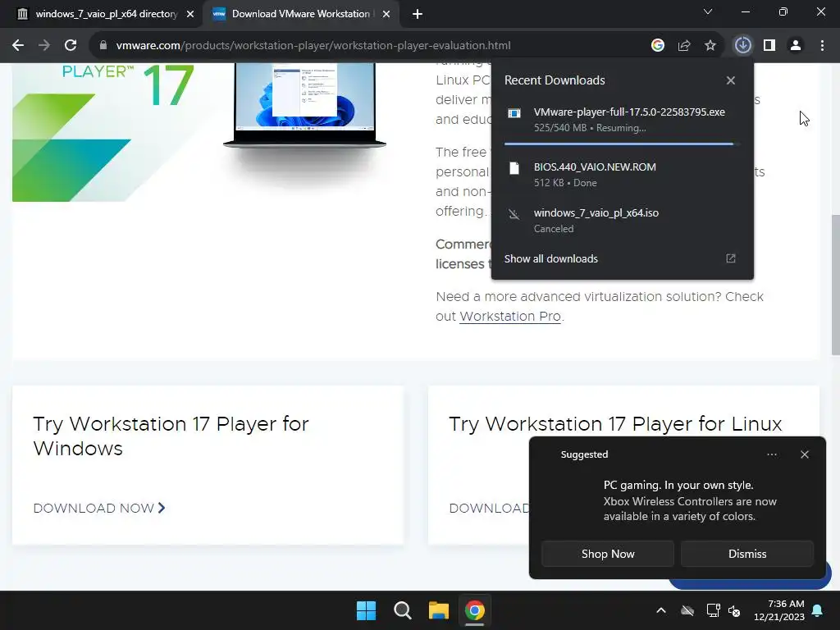Reload the VMware page
This screenshot has width=840, height=630.
tap(71, 46)
